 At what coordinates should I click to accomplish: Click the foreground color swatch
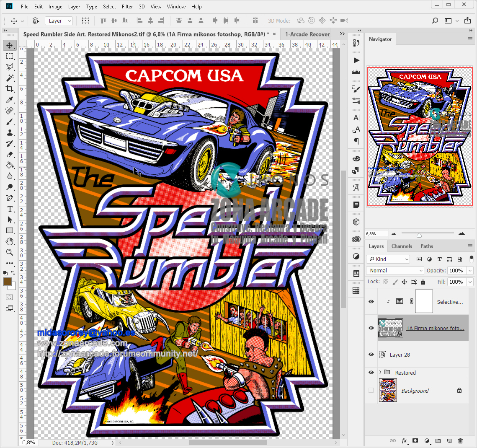[x=8, y=282]
